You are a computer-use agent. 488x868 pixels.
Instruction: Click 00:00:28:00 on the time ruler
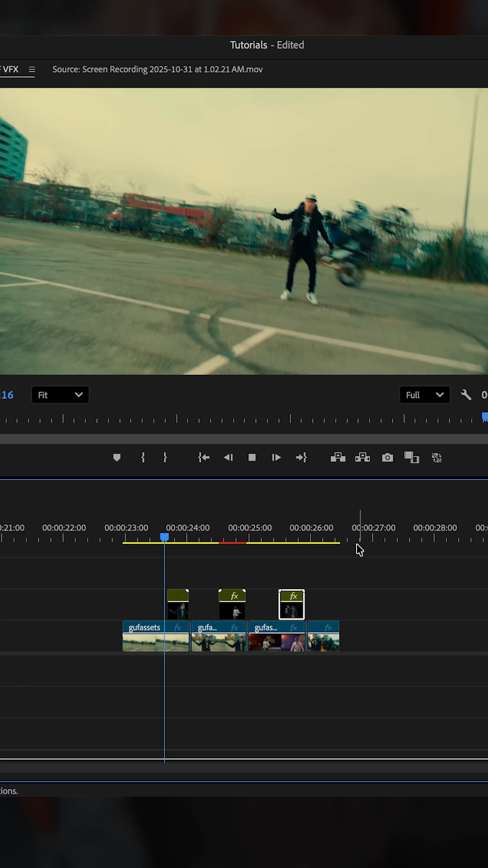tap(435, 528)
